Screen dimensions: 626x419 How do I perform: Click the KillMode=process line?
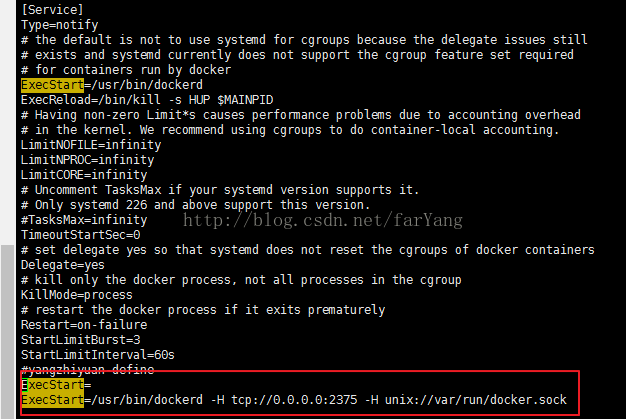pos(77,295)
